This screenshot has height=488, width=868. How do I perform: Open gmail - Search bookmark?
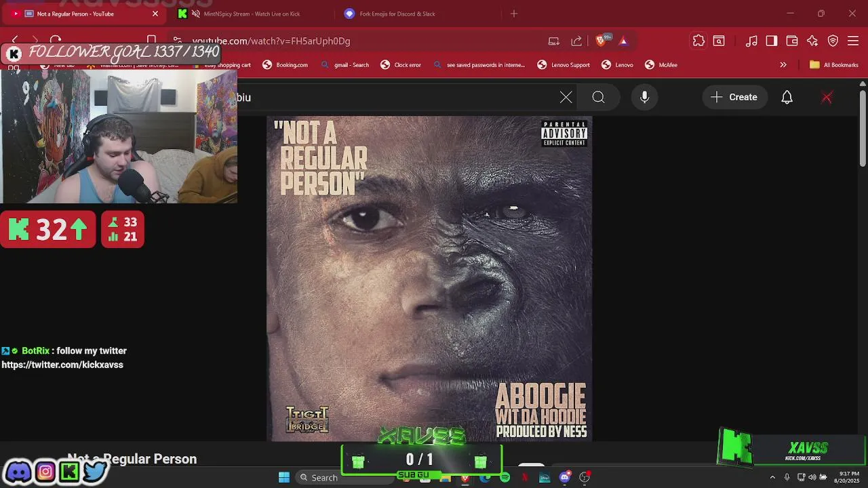coord(344,65)
